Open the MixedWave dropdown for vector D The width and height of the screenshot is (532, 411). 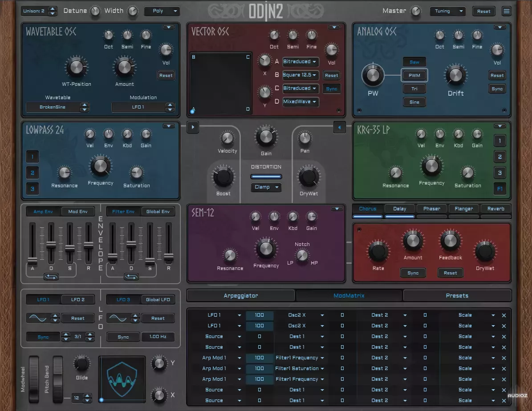click(x=300, y=102)
